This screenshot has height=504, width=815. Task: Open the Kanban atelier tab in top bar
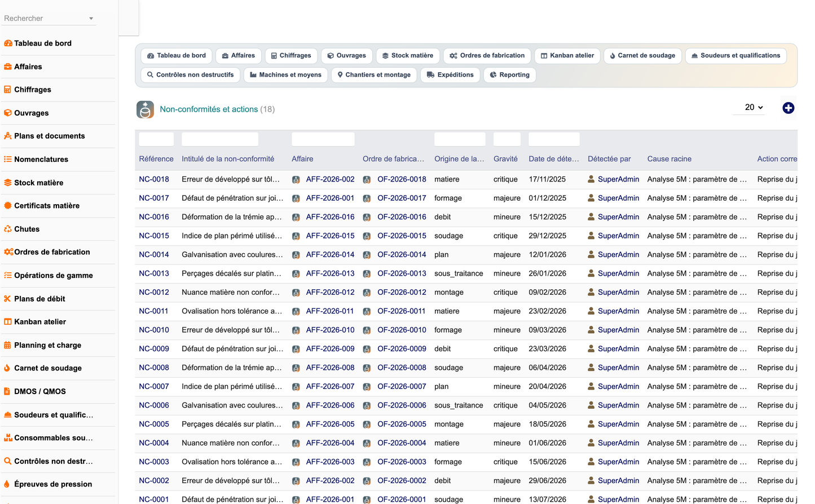coord(567,56)
